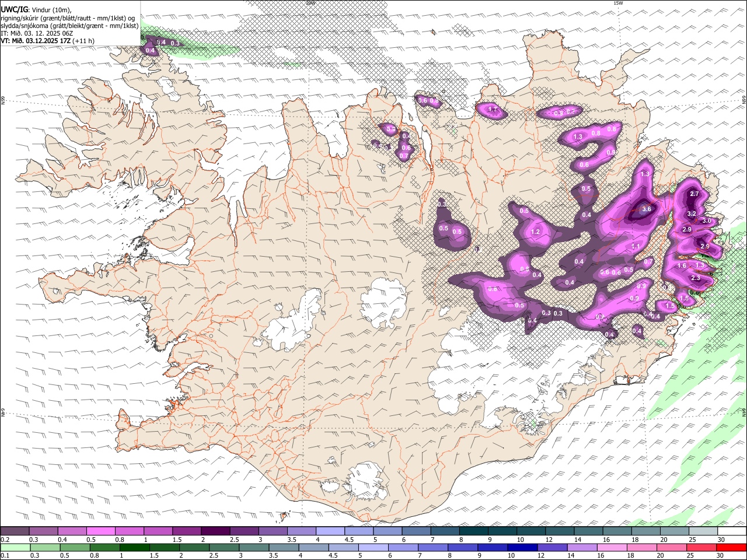Select the light pink lower legend swatch at 16
This screenshot has height=560, width=747.
[x=611, y=548]
